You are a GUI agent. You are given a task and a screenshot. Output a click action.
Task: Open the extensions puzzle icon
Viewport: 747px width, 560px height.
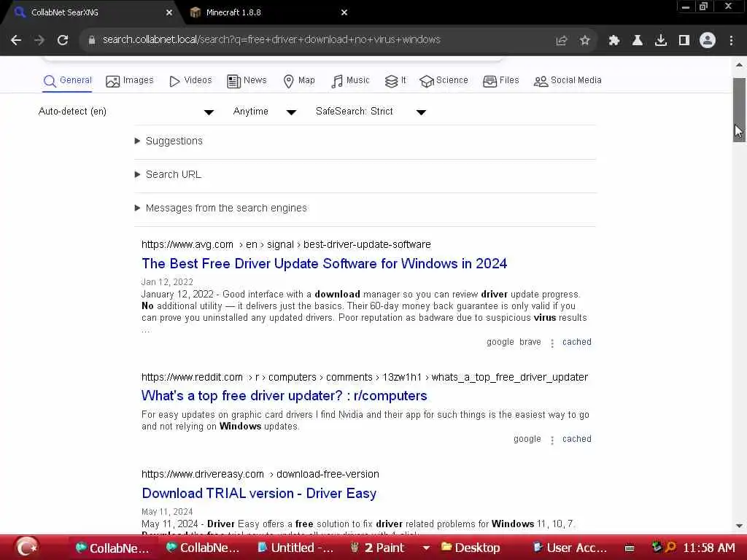614,41
